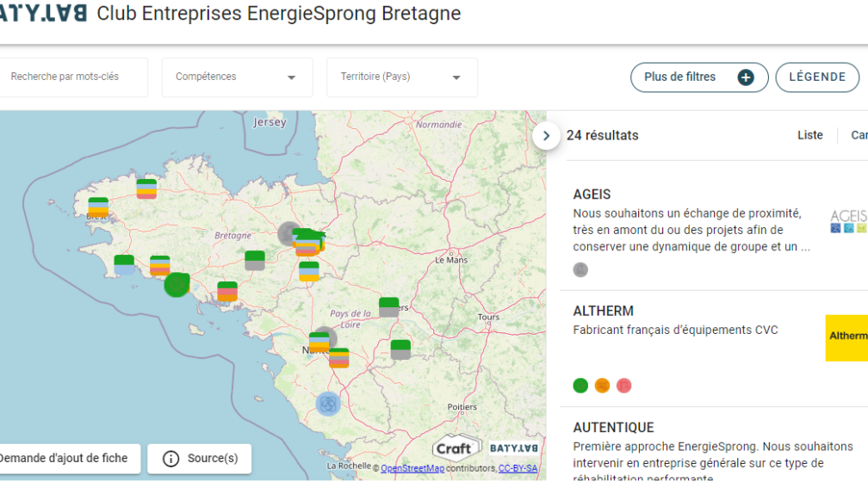Viewport: 868px width, 488px height.
Task: Click the blue circular marker north of La Rochelle
Action: click(x=328, y=404)
